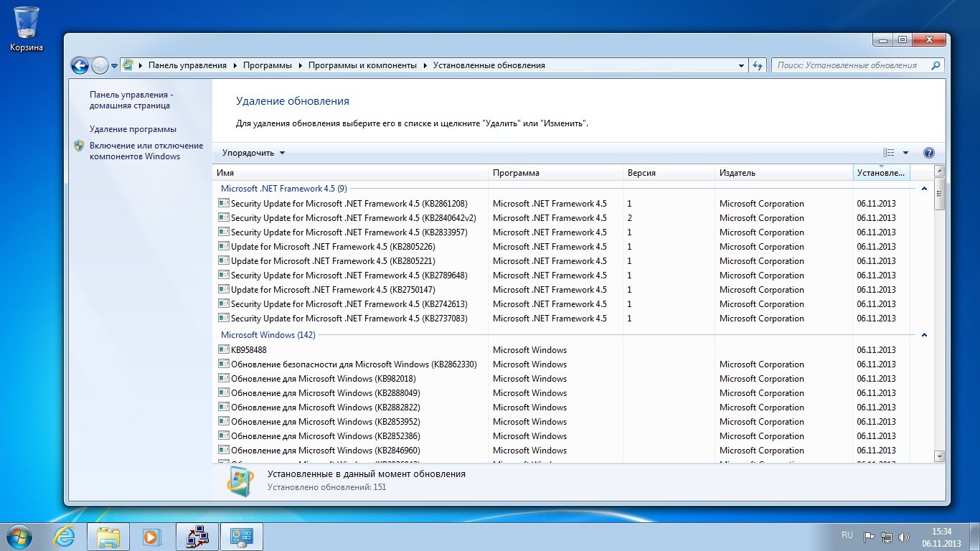Select Обновление для Windows KB982018
Viewport: 980px width, 551px height.
tap(562, 379)
